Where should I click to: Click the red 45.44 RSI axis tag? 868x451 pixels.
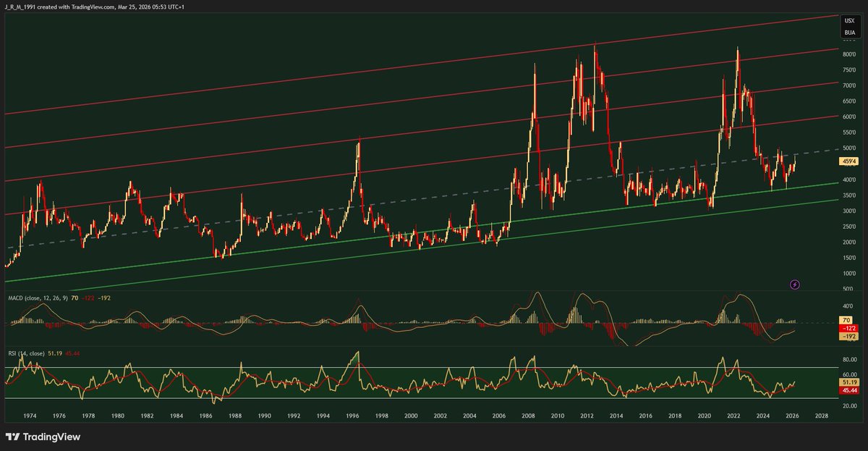(848, 390)
